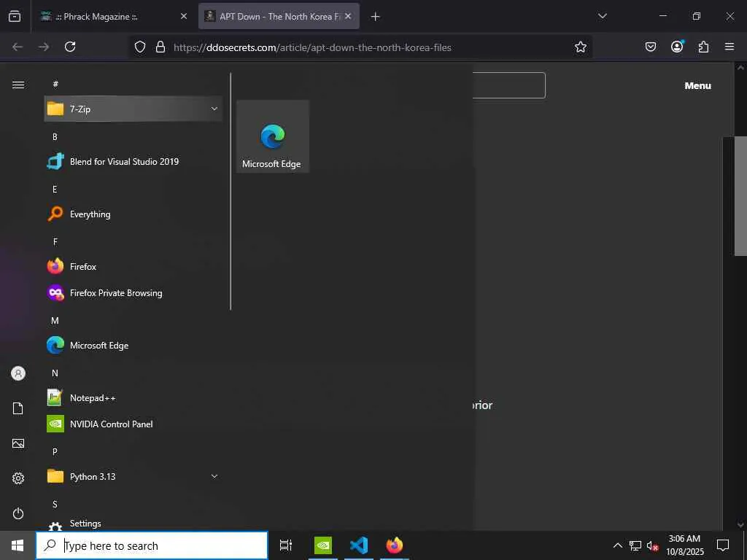Launch Blend for Visual Studio 2019

point(133,161)
